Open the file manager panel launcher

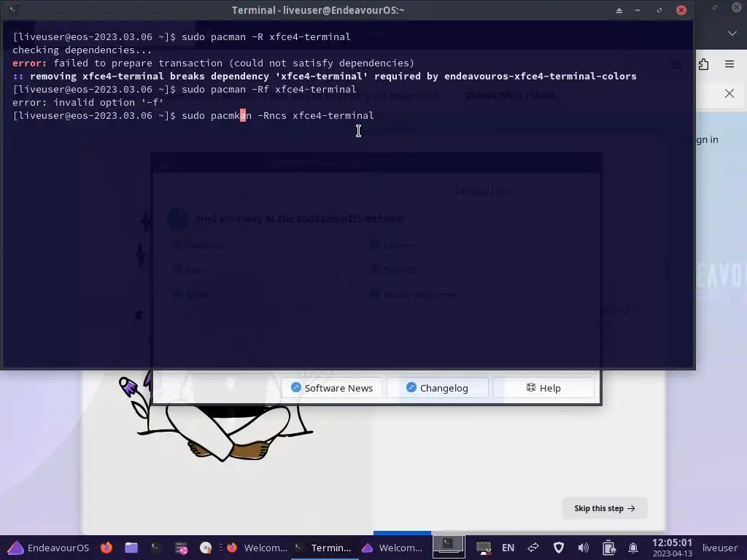(131, 548)
